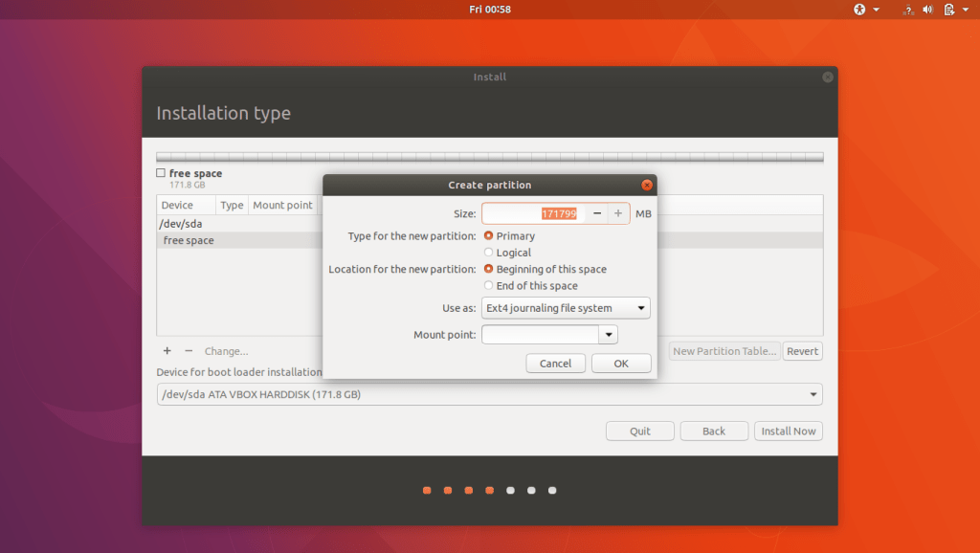Image resolution: width=980 pixels, height=553 pixels.
Task: Increase partition size with plus button
Action: pyautogui.click(x=618, y=213)
